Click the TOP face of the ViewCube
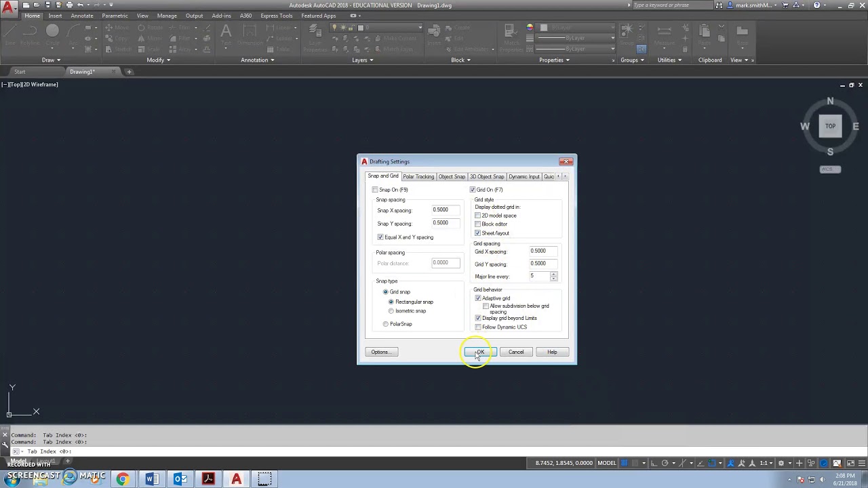The height and width of the screenshot is (488, 868). coord(830,126)
